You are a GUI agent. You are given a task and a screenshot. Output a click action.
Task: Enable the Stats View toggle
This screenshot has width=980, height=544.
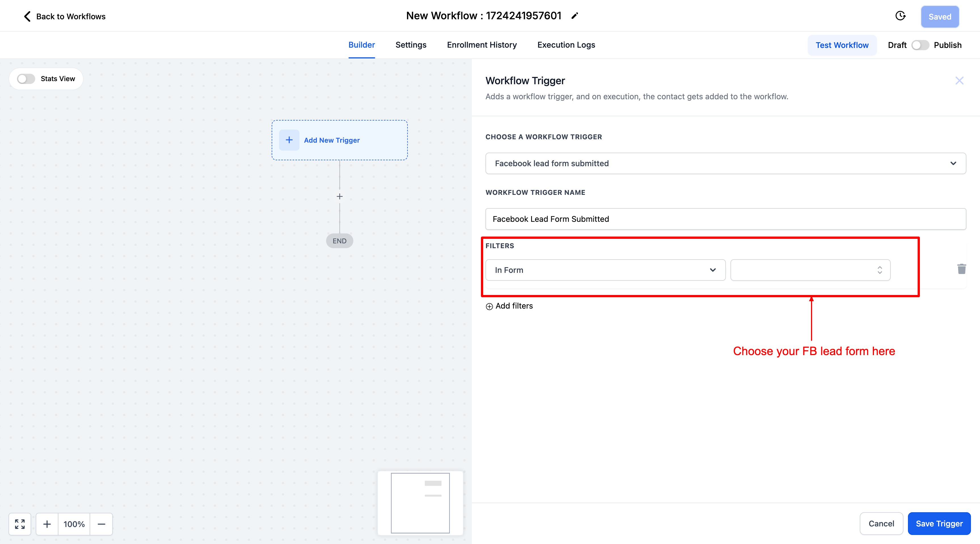pos(26,79)
